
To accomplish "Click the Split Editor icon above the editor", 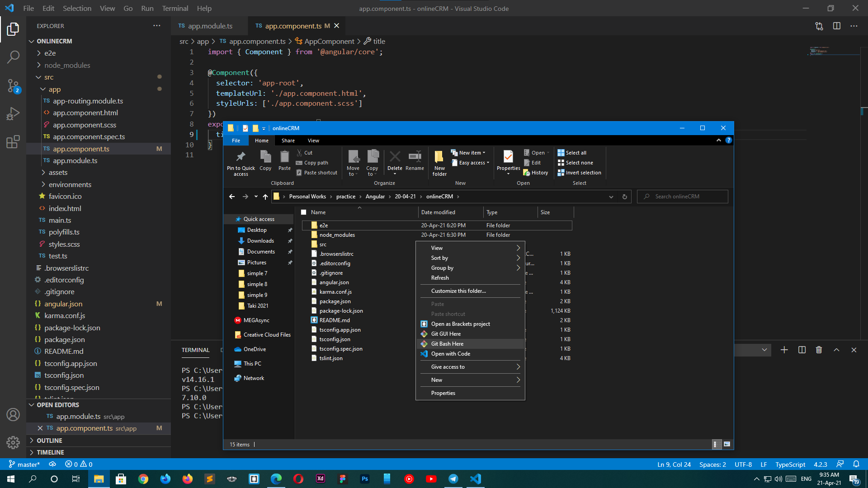I will pos(836,26).
